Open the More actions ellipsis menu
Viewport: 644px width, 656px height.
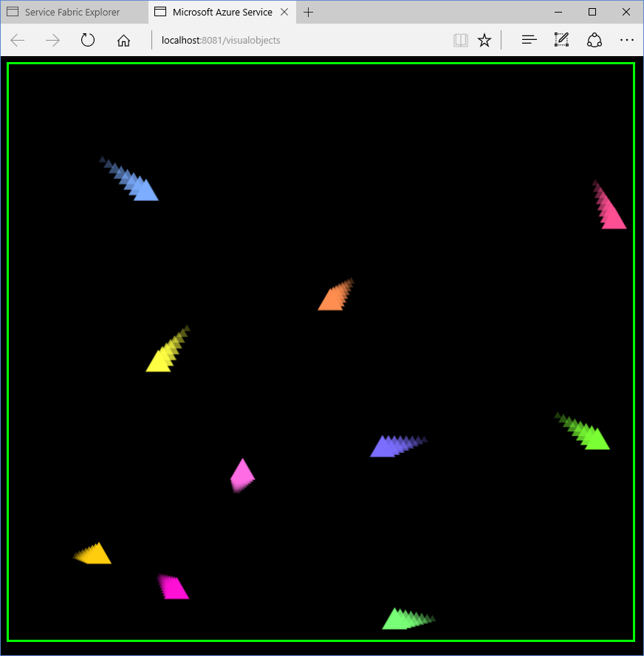(627, 41)
